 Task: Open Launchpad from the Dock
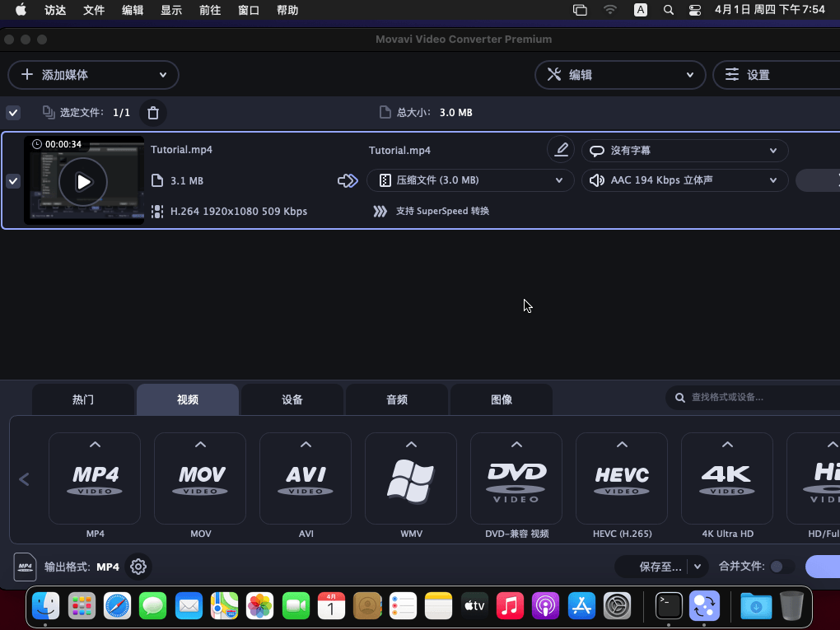82,606
